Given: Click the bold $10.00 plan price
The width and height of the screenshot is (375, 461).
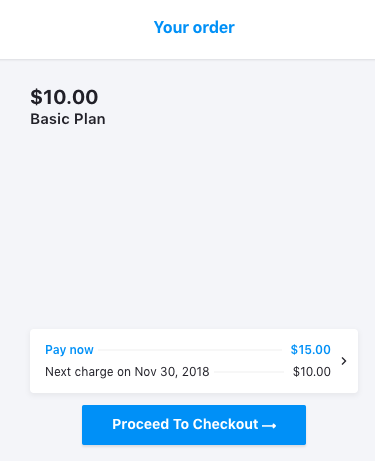Looking at the screenshot, I should (x=64, y=97).
